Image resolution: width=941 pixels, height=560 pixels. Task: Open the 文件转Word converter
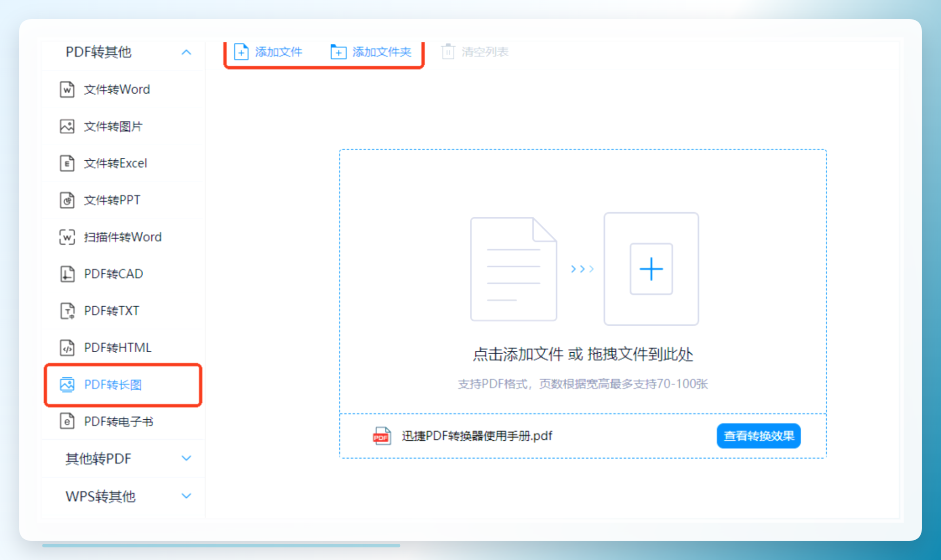click(x=124, y=89)
